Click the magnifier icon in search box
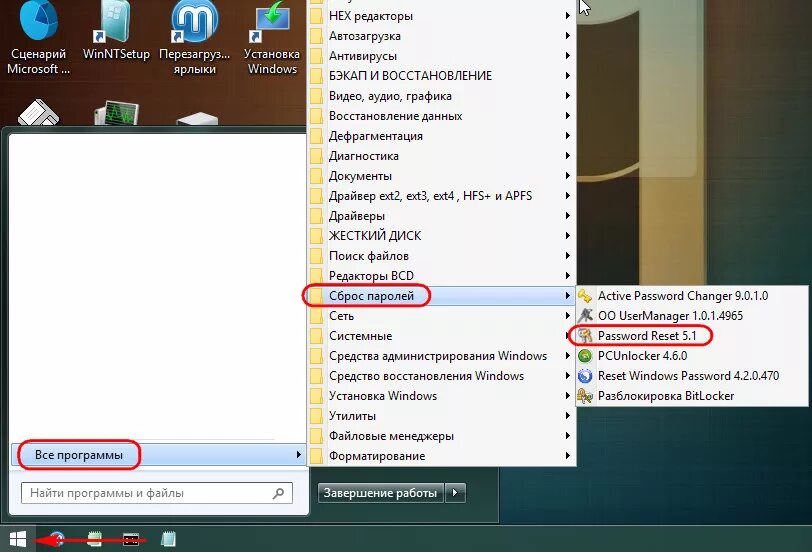 click(279, 493)
